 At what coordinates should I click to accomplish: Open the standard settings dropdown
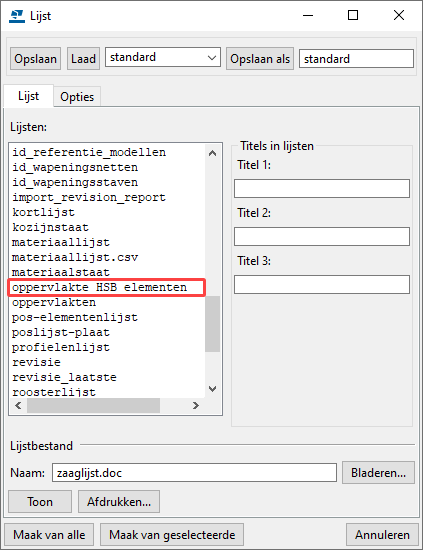pyautogui.click(x=163, y=57)
